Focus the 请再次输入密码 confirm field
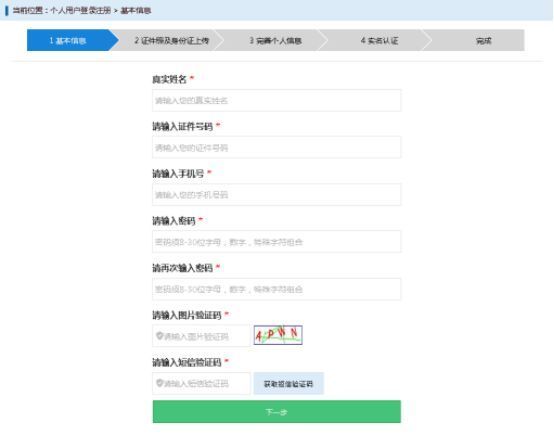554x435 pixels. point(277,289)
